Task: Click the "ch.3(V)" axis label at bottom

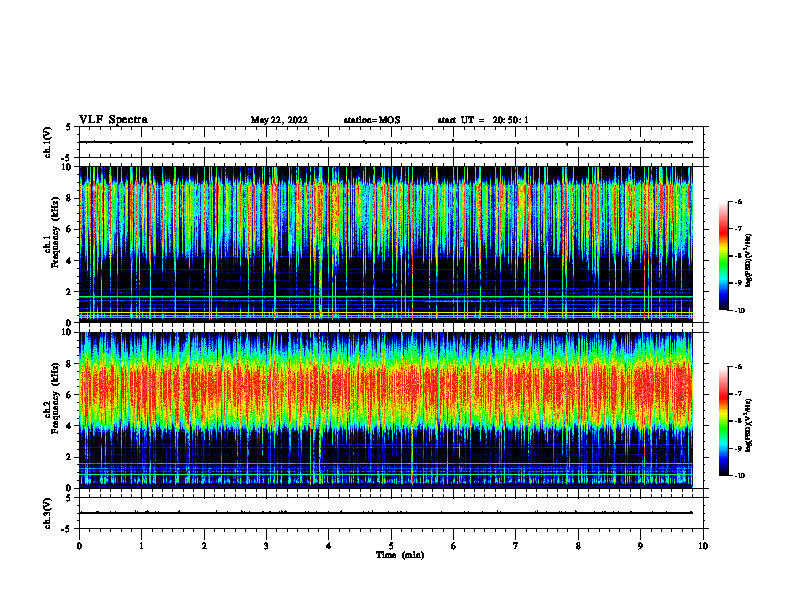Action: tap(48, 513)
